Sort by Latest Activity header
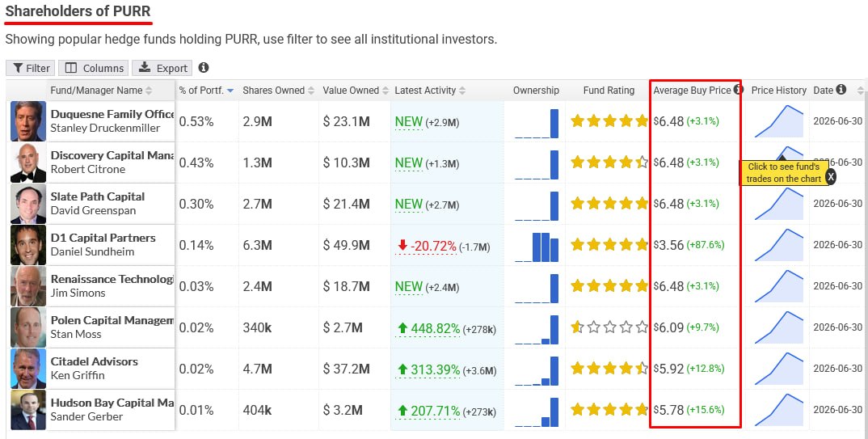868x439 pixels. (x=430, y=91)
